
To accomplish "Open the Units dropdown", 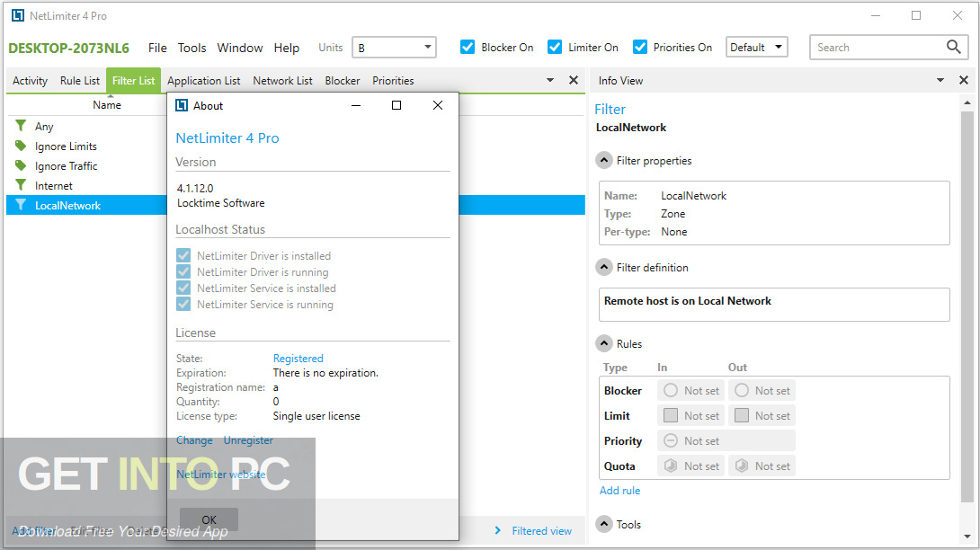I will (394, 47).
